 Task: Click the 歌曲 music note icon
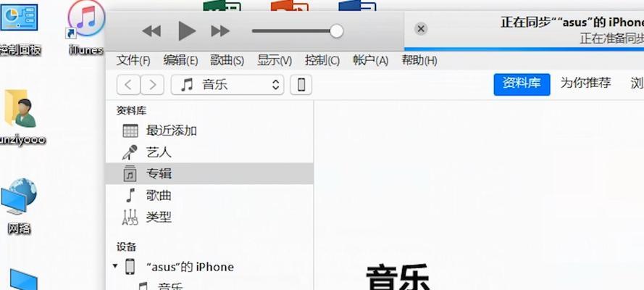pos(130,195)
